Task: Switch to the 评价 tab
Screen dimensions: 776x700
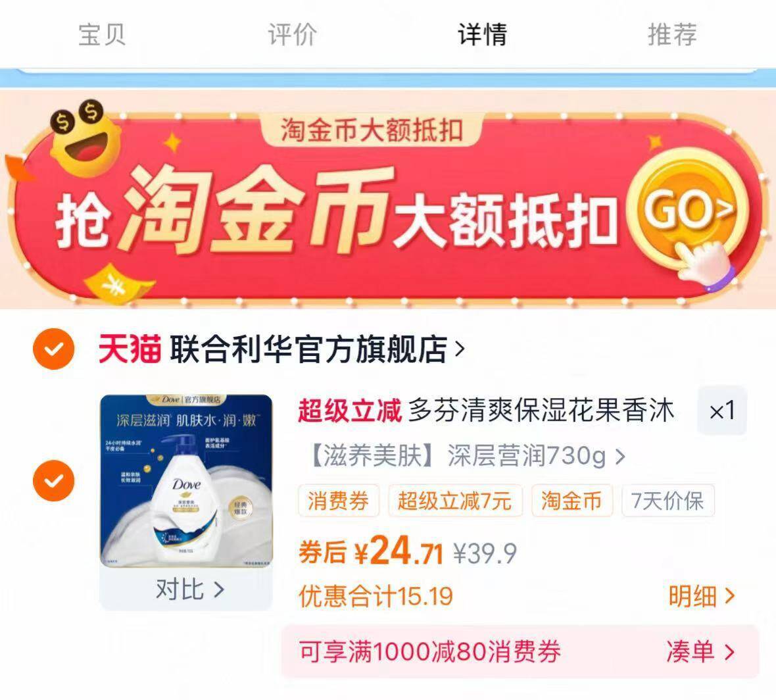Action: point(292,35)
